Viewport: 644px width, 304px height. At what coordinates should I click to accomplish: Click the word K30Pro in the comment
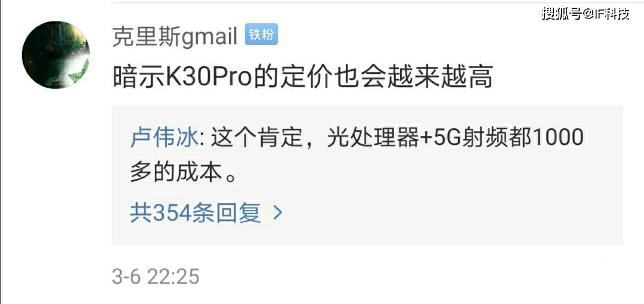click(x=209, y=77)
